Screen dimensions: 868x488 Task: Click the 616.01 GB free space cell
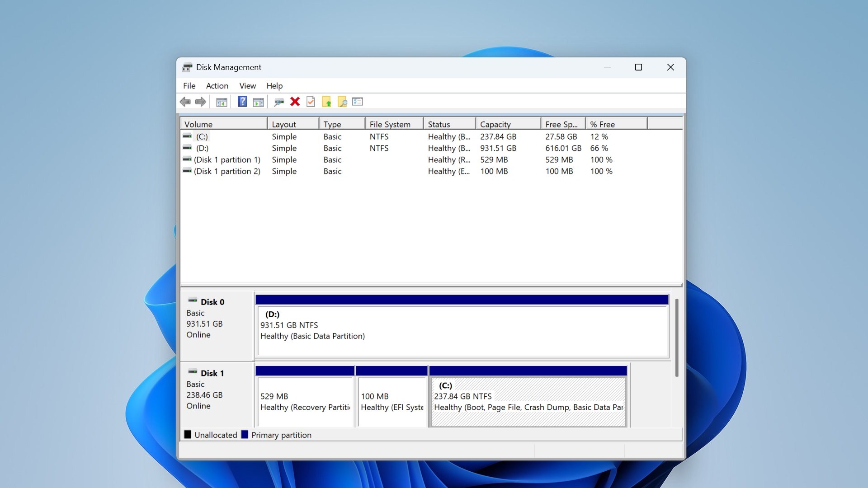point(563,148)
